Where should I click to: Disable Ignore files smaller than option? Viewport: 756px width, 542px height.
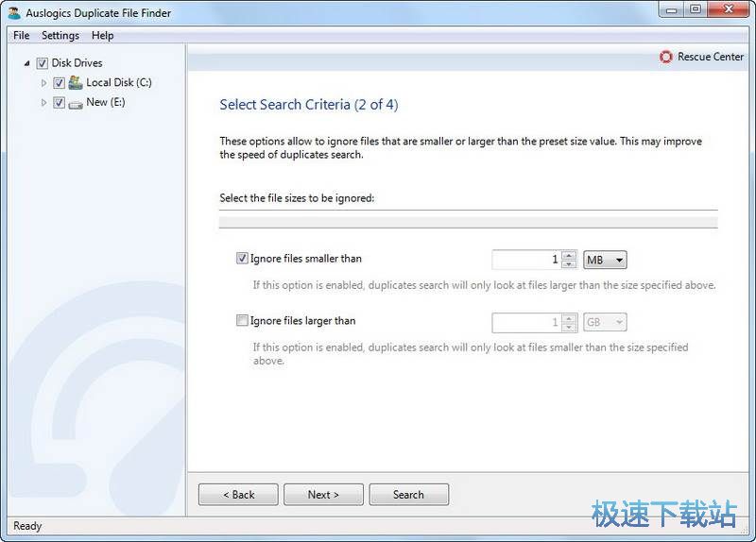pyautogui.click(x=242, y=259)
